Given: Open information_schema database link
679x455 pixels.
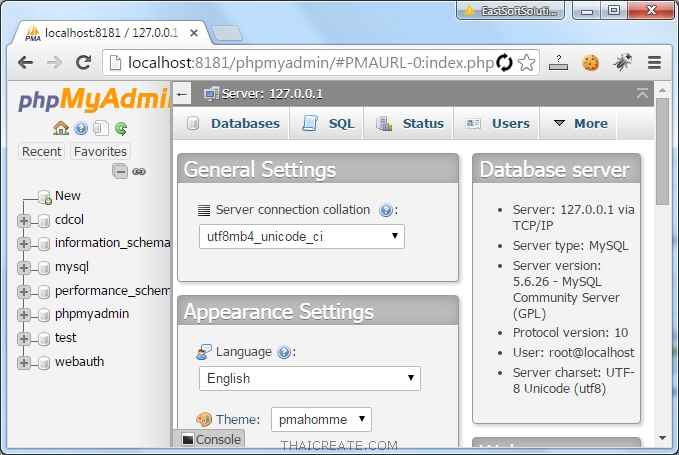Looking at the screenshot, I should (113, 243).
